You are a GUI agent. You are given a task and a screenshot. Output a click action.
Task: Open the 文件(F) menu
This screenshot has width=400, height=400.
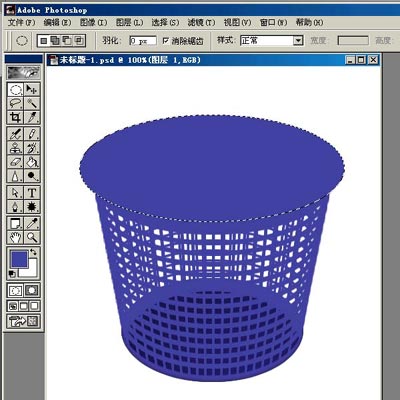21,22
